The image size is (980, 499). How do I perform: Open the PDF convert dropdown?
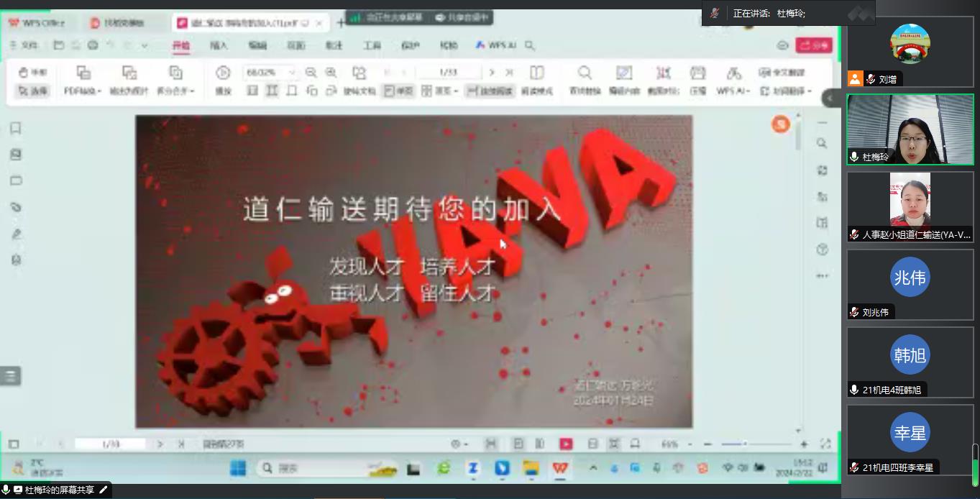(x=83, y=91)
